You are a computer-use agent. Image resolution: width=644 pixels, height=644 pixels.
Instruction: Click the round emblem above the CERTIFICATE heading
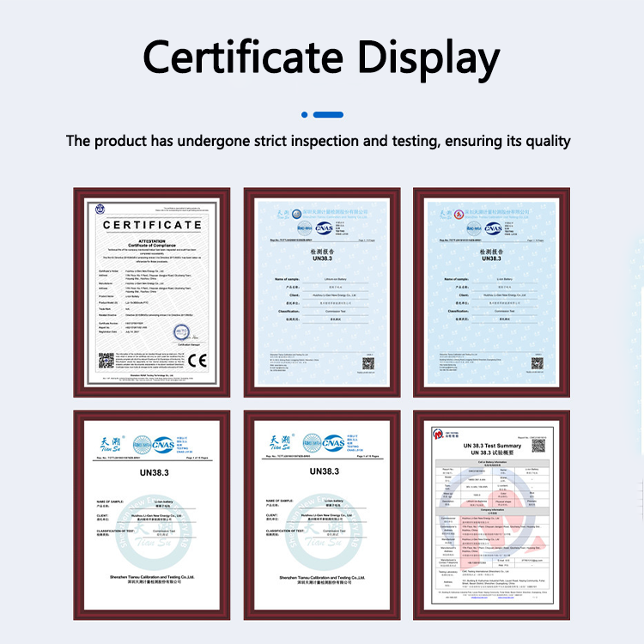point(100,209)
